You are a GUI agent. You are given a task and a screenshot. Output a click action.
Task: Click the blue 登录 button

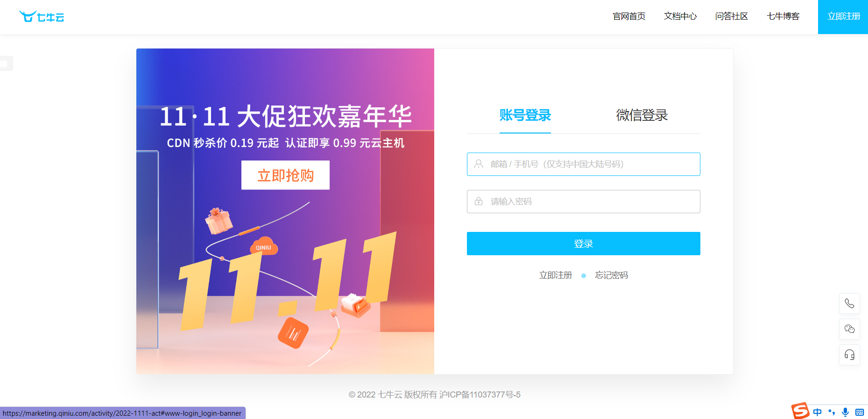pyautogui.click(x=584, y=244)
